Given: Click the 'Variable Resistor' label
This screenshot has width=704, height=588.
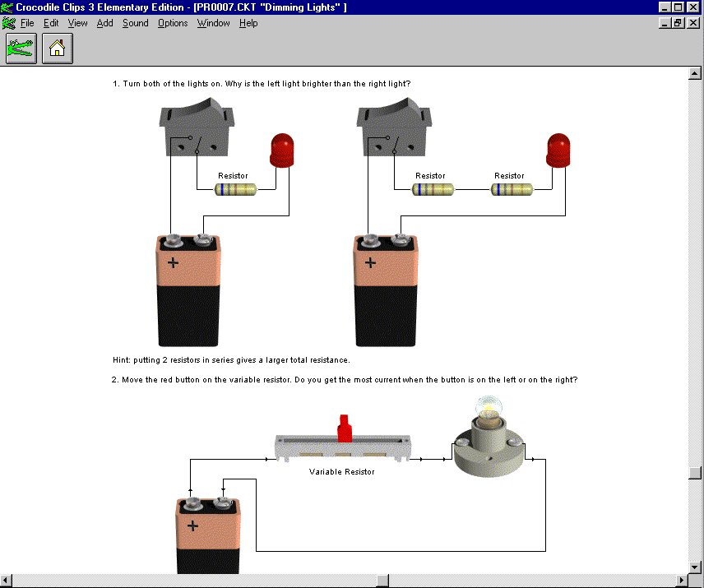Looking at the screenshot, I should coord(341,472).
